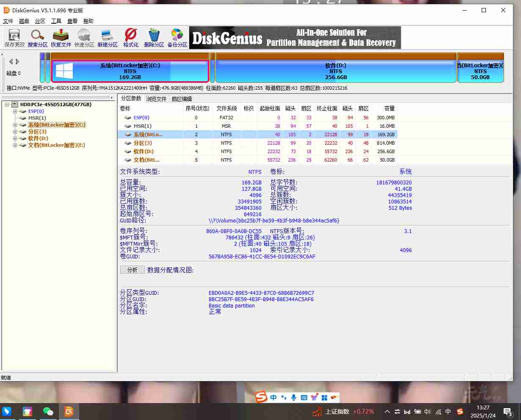Open the 工具 (Tools) menu

(56, 21)
